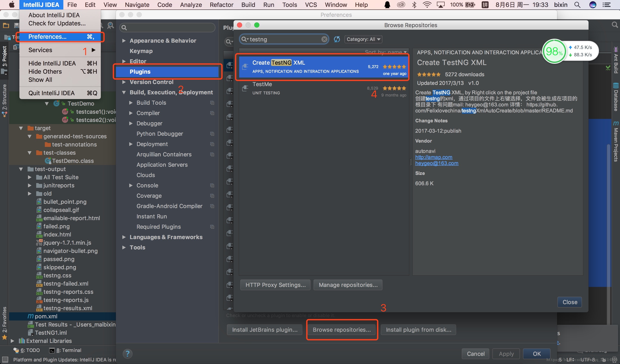
Task: Click the Siri icon in menu bar
Action: pos(593,5)
